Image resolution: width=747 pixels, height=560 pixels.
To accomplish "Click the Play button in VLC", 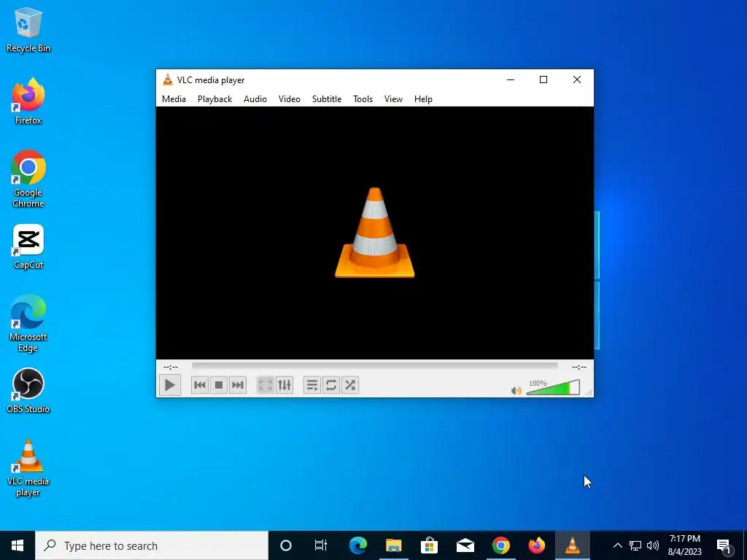I will tap(169, 385).
